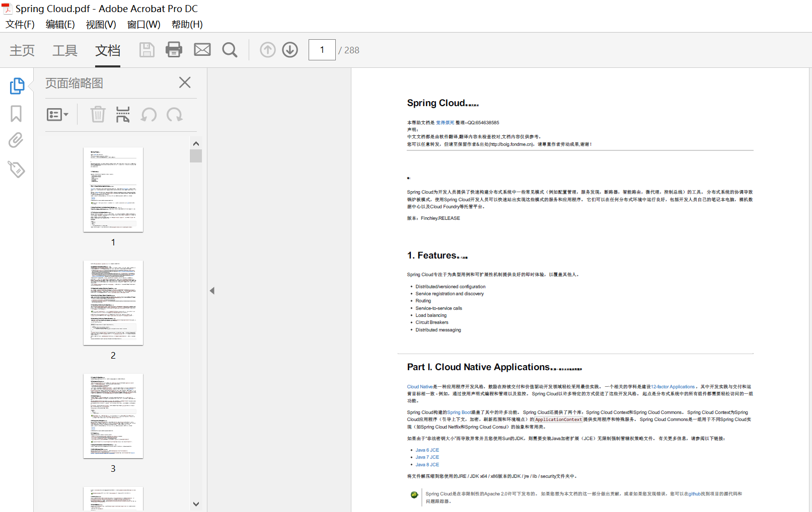Open the github link in note
The width and height of the screenshot is (812, 512).
click(x=694, y=494)
